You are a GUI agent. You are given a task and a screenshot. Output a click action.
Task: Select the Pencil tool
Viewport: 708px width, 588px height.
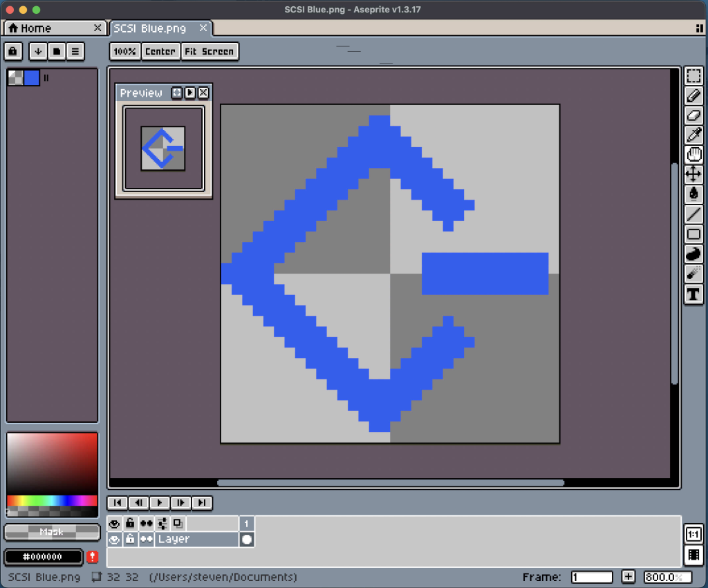(x=693, y=95)
